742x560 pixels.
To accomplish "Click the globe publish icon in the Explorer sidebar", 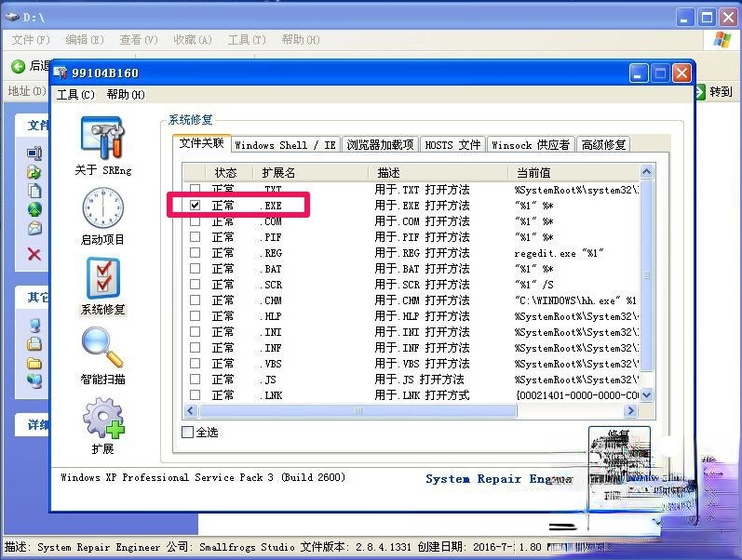I will (34, 209).
